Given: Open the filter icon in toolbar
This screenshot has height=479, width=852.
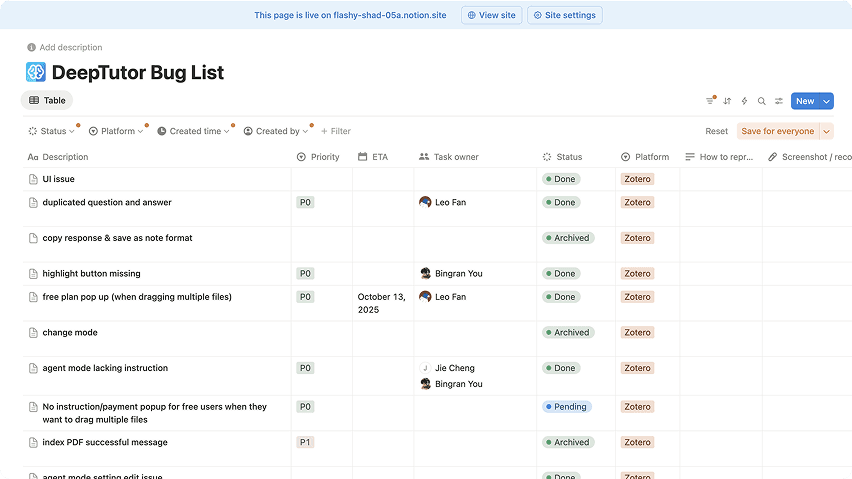Looking at the screenshot, I should (710, 101).
